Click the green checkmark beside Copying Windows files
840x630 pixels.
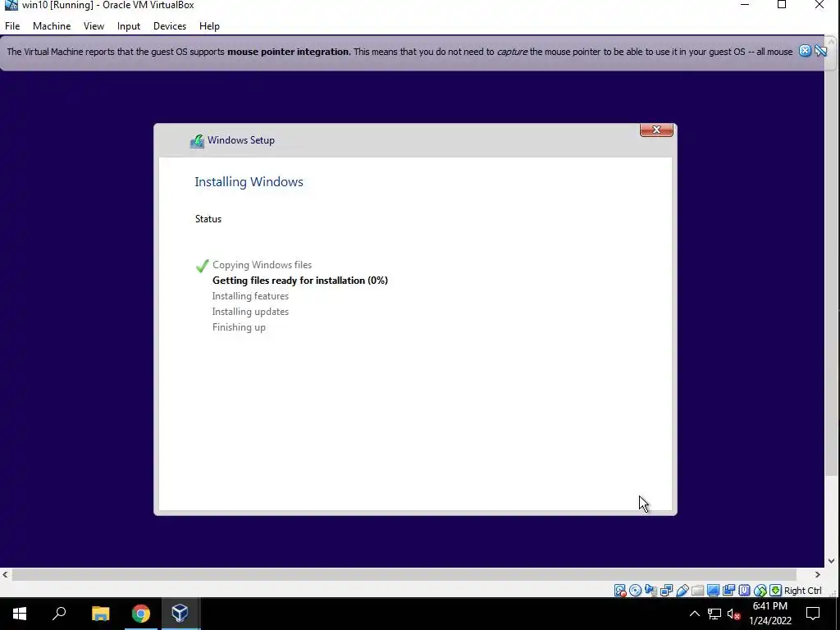(202, 266)
